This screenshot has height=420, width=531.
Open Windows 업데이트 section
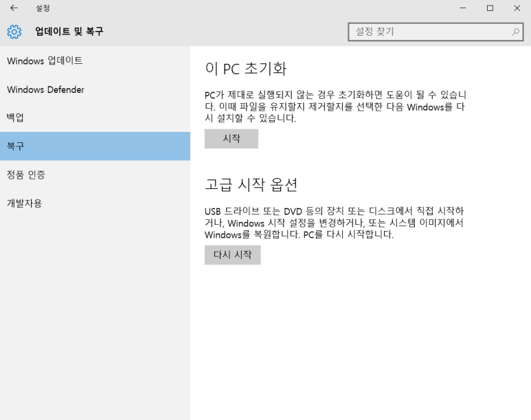click(x=95, y=60)
